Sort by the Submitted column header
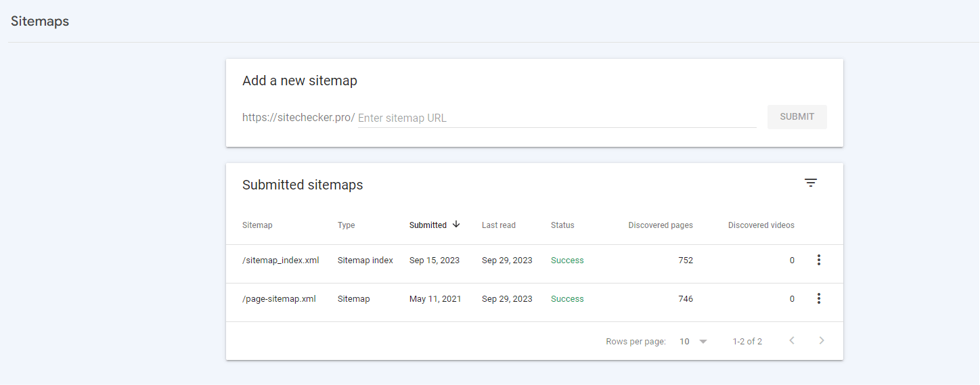The width and height of the screenshot is (980, 385). point(428,225)
